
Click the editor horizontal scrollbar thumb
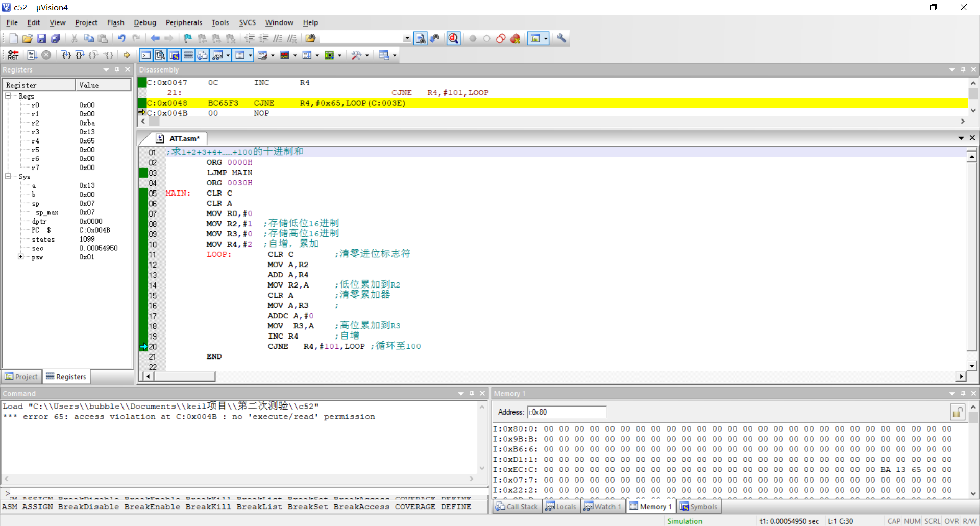pos(184,376)
